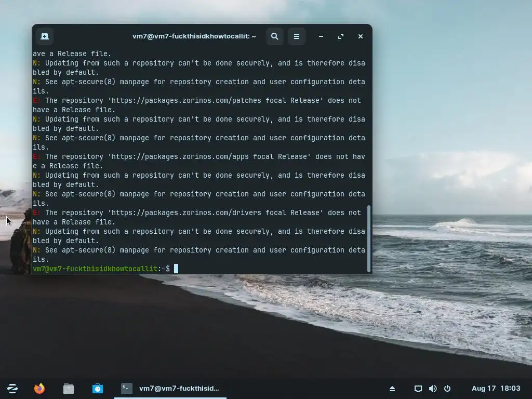Close the terminal window
Image resolution: width=532 pixels, height=399 pixels.
tap(361, 36)
